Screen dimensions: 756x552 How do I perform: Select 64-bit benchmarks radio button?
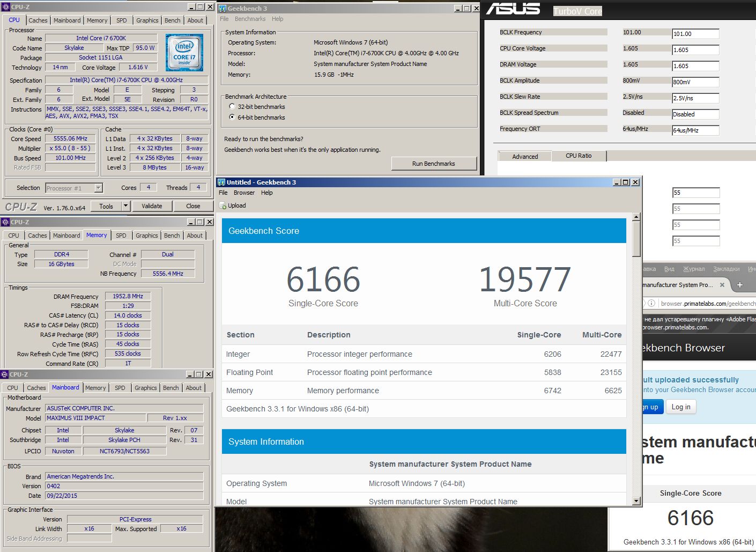[232, 117]
